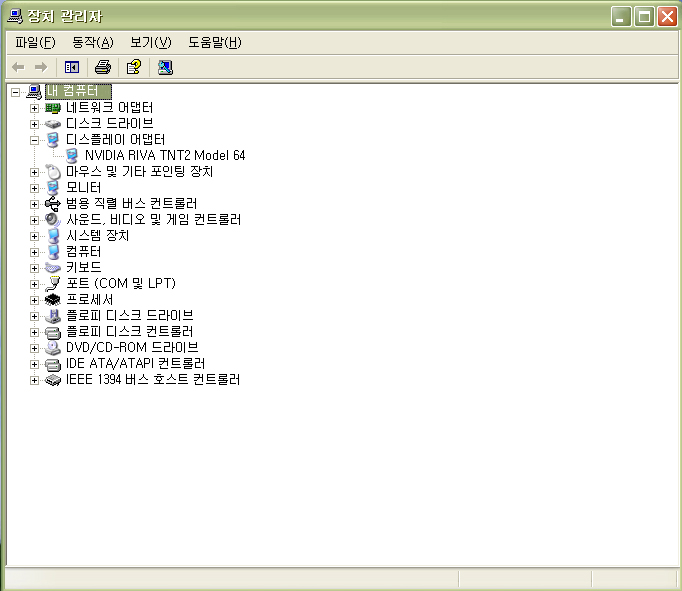Click the Print toolbar icon
This screenshot has width=682, height=591.
click(102, 67)
